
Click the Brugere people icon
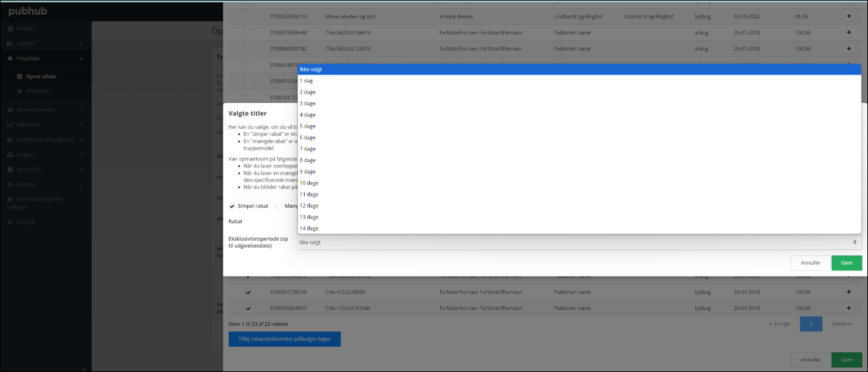click(x=10, y=154)
